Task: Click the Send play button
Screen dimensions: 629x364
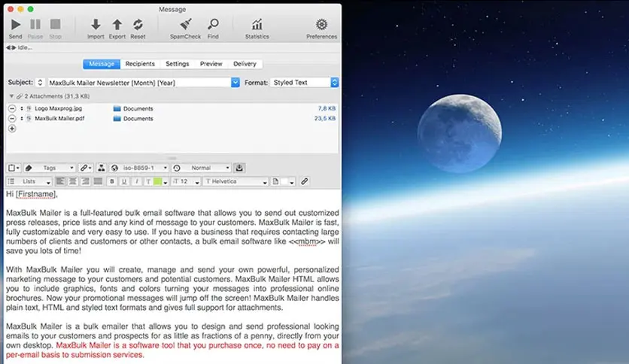Action: click(x=16, y=25)
